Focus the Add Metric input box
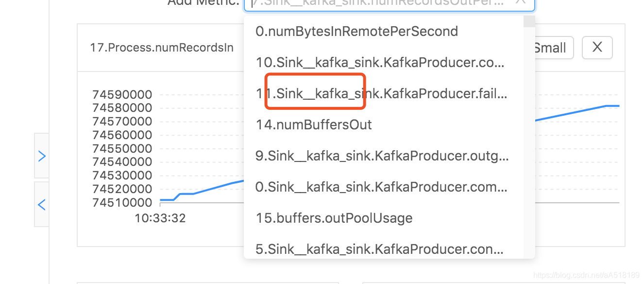The image size is (644, 284). pyautogui.click(x=379, y=2)
